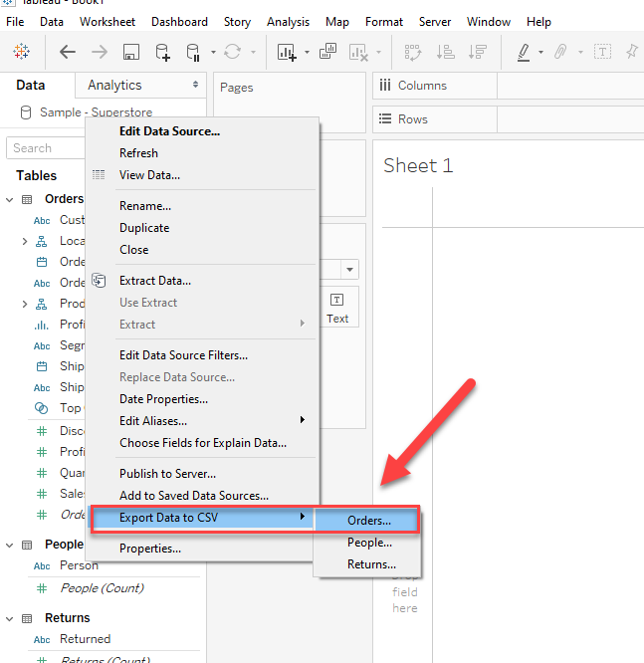Image resolution: width=644 pixels, height=663 pixels.
Task: Expand the Product hierarchy arrow
Action: [x=25, y=304]
